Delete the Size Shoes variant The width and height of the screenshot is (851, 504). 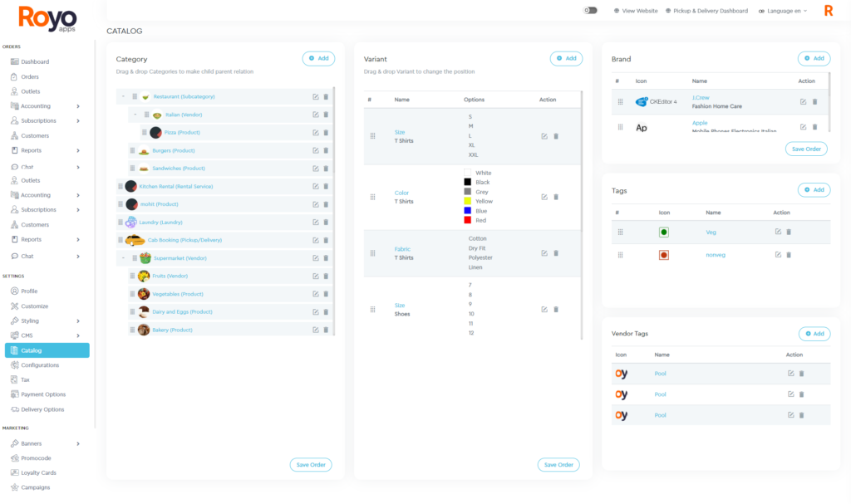556,309
